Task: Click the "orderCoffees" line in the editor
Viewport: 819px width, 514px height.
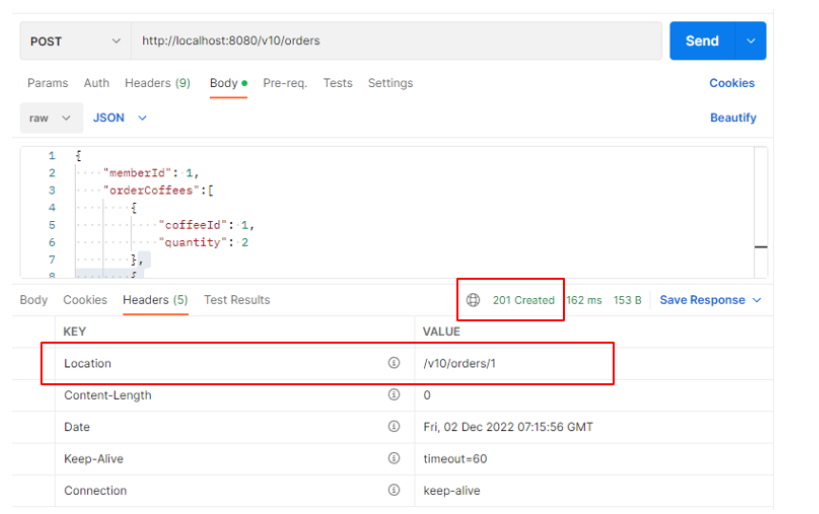Action: click(x=158, y=190)
